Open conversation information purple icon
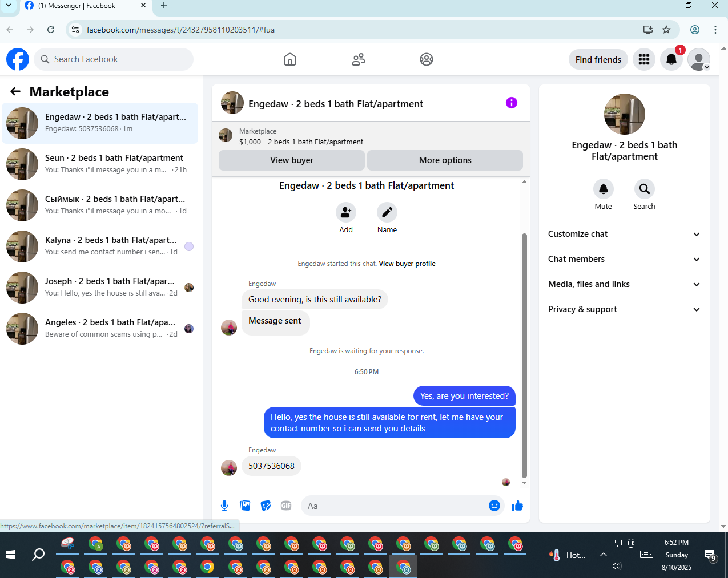728x578 pixels. (512, 103)
